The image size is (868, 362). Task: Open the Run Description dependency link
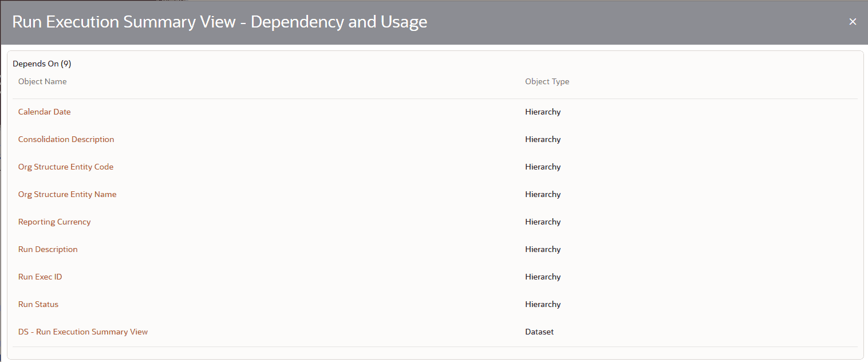pos(48,249)
